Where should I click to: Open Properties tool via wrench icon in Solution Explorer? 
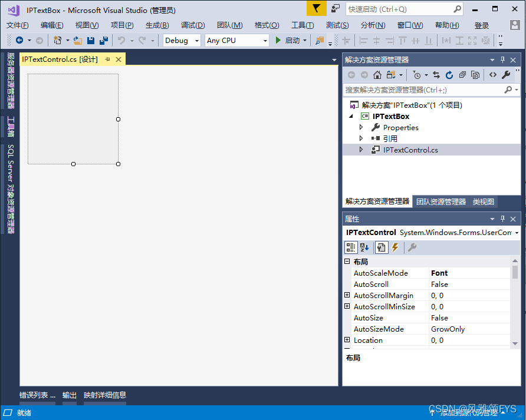click(x=505, y=75)
